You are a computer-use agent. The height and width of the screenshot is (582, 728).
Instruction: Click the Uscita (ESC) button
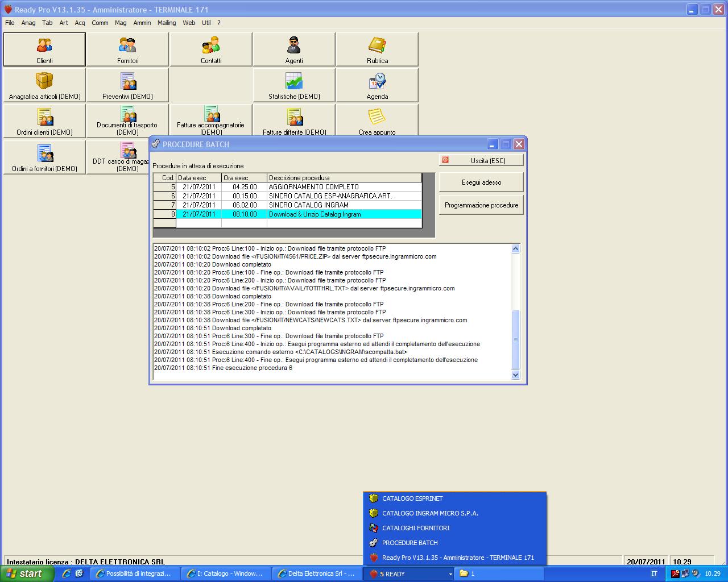[481, 160]
